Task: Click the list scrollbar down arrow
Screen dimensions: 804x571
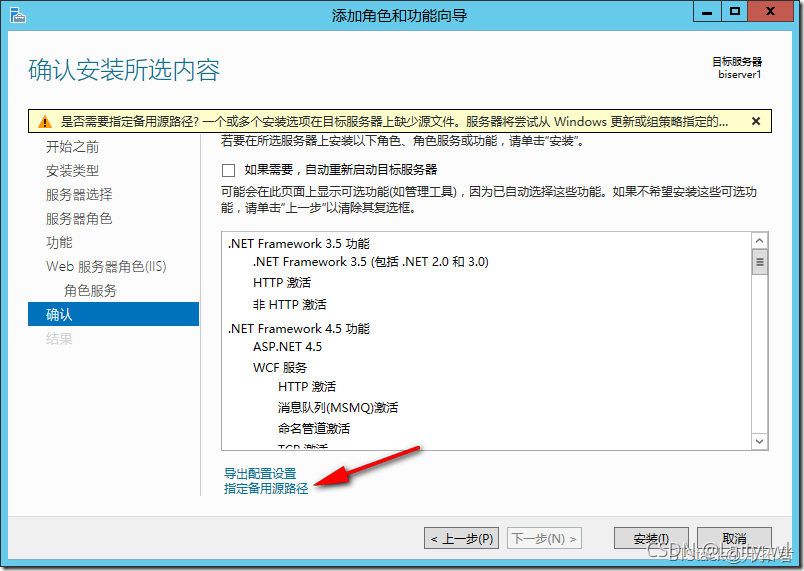Action: click(x=759, y=441)
